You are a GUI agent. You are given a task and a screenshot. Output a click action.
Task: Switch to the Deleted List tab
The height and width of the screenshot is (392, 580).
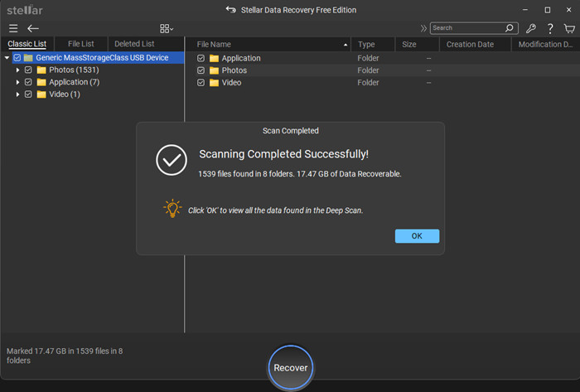(134, 44)
